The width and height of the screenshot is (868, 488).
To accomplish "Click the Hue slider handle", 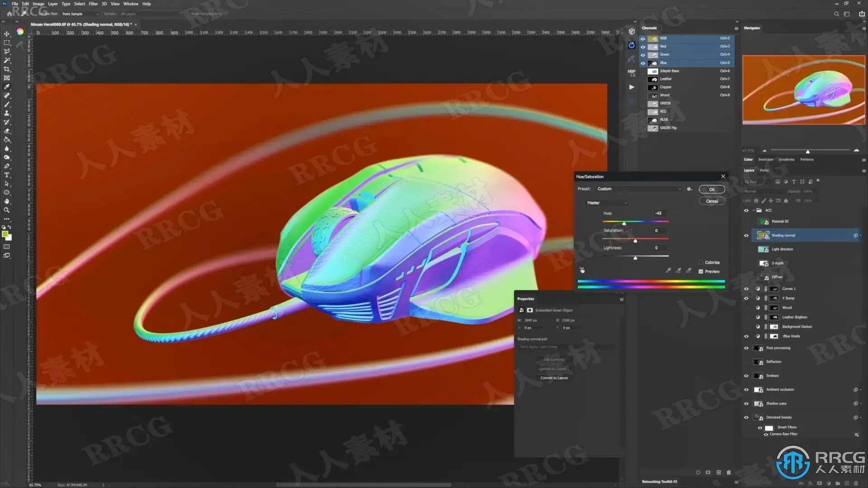I will [624, 224].
